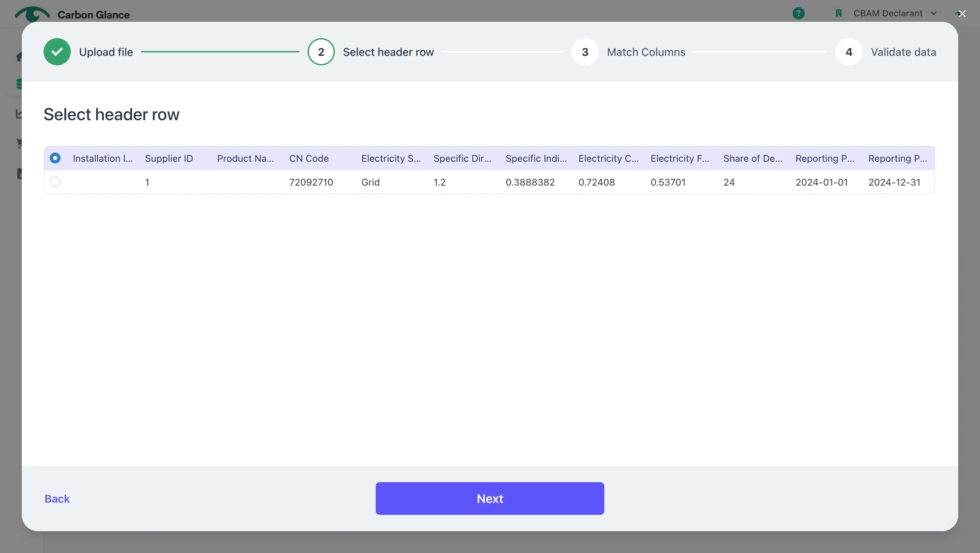Click the Carbon Glance eye logo

tap(32, 14)
